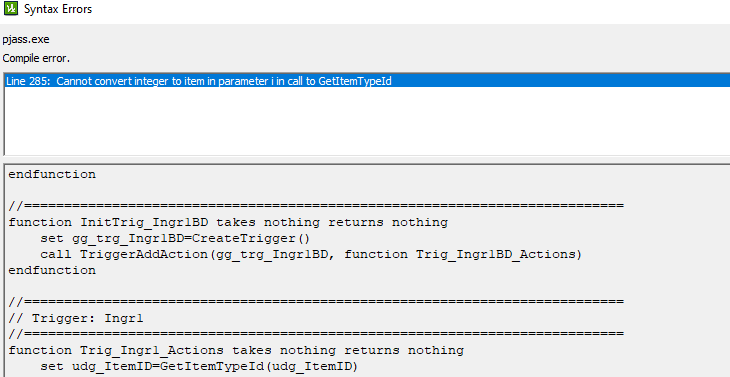Click Trig_Ingr1BD_Actions inside the TriggerAddAction call
The width and height of the screenshot is (730, 377).
pos(495,255)
